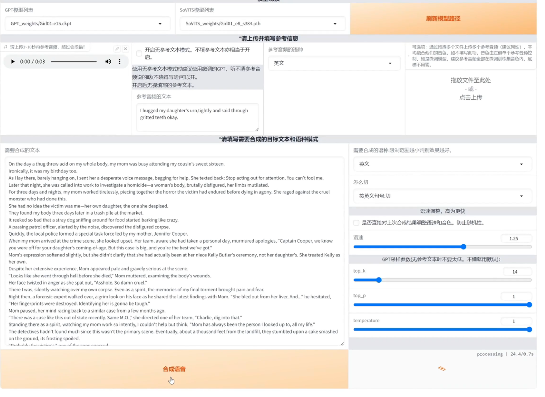Play the reference audio clip
545x397 pixels.
[x=13, y=62]
